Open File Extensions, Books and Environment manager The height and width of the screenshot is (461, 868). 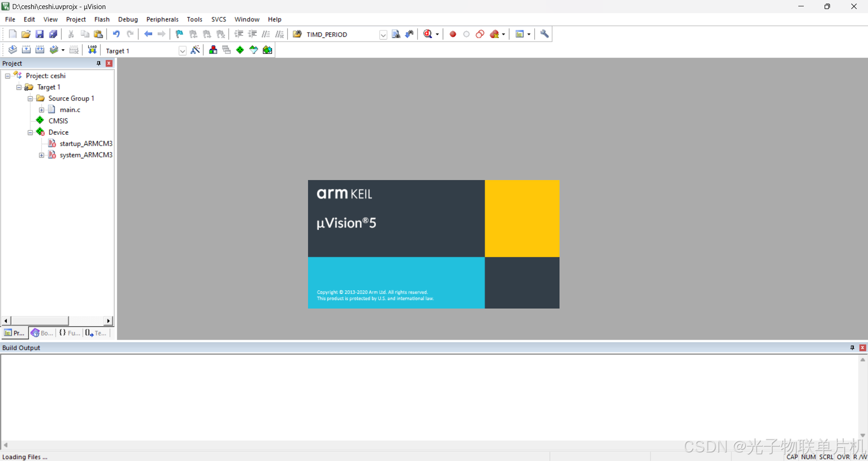213,50
